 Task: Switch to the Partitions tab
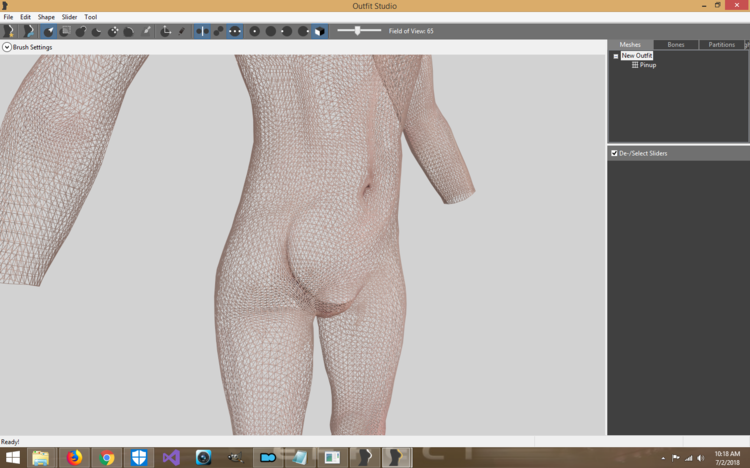point(721,45)
